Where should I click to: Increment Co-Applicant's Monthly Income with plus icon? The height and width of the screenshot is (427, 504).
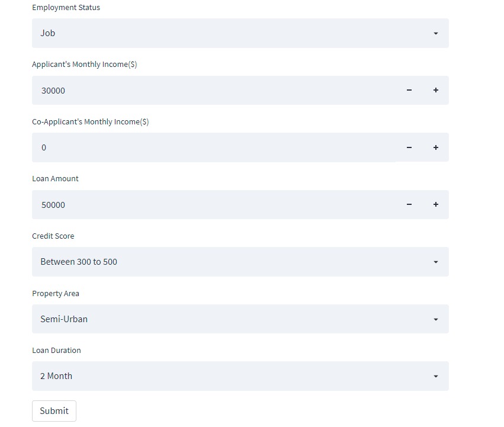[435, 147]
